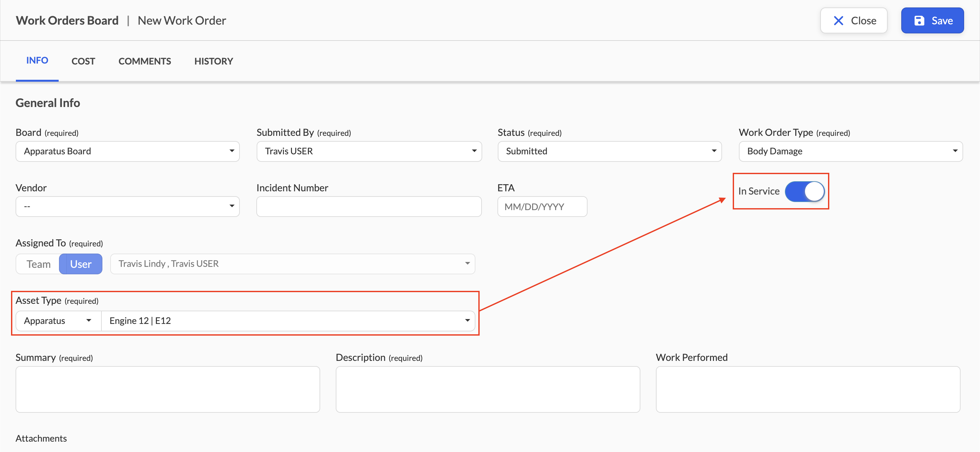Click the floppy disk Save icon
The height and width of the screenshot is (452, 980).
pos(919,20)
